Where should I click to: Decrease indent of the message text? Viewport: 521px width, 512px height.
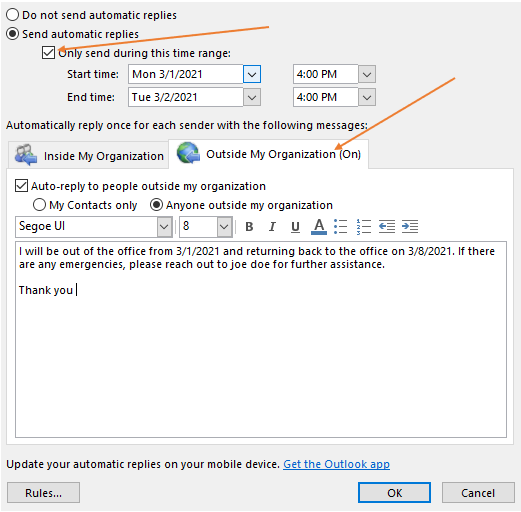click(x=387, y=227)
